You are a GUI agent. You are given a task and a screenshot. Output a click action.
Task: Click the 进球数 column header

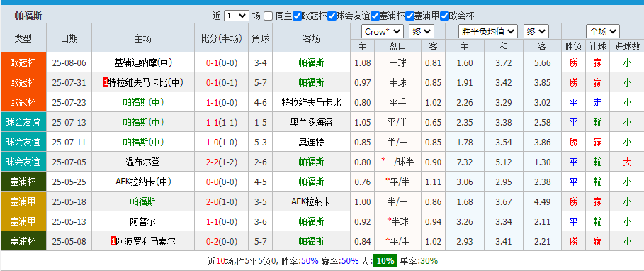(x=627, y=47)
